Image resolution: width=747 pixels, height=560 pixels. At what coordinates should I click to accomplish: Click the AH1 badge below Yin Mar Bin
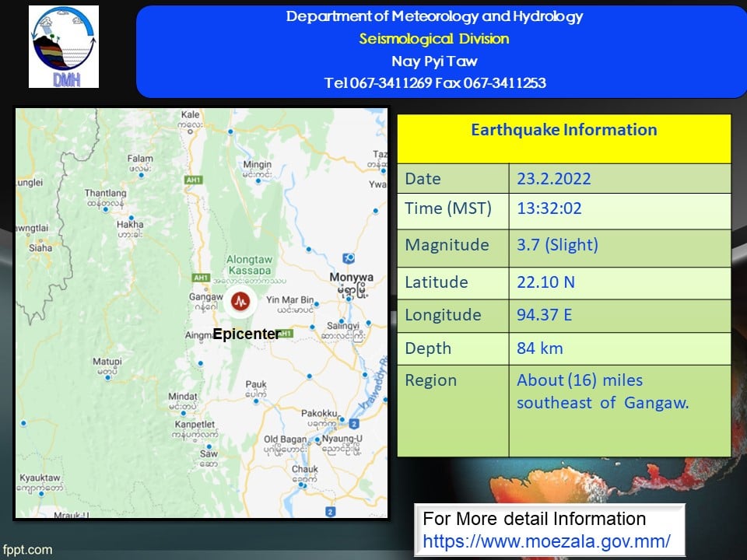(x=285, y=334)
